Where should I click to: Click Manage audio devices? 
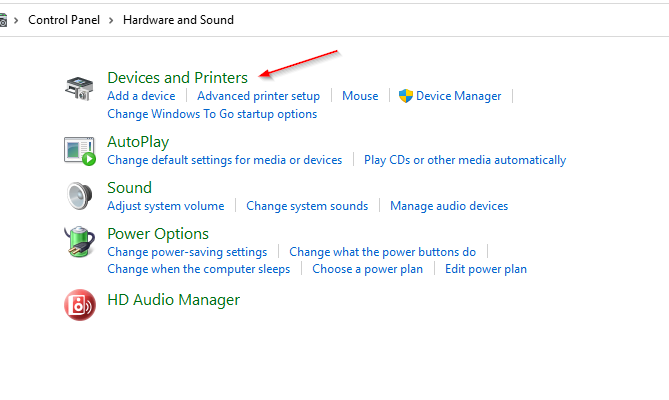point(449,206)
